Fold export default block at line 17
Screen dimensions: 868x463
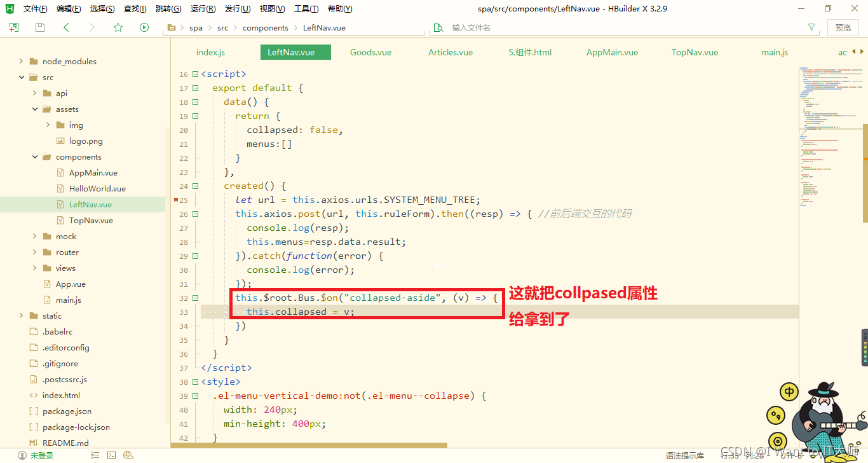click(x=196, y=88)
